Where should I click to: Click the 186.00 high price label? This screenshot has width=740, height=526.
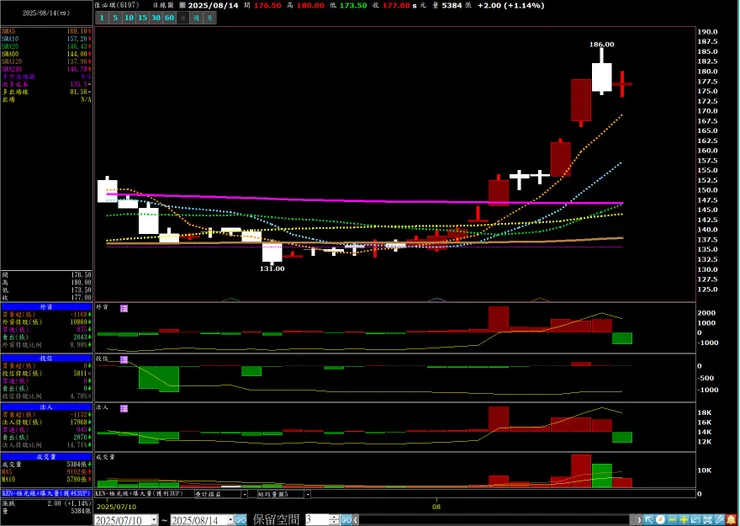602,44
